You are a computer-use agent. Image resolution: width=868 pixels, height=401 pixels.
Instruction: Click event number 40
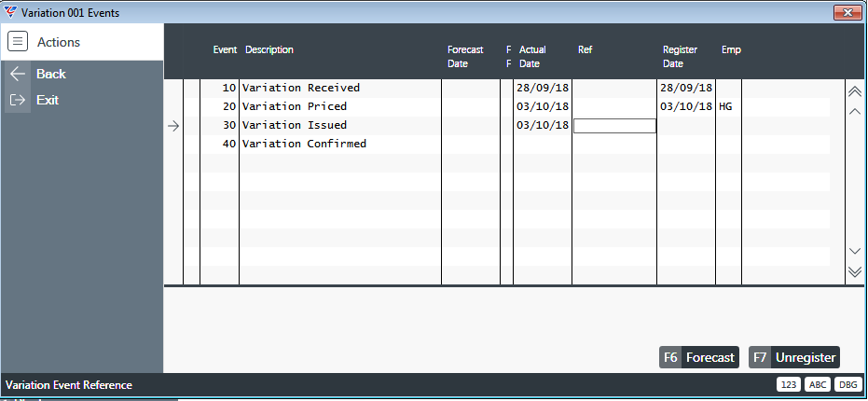229,144
